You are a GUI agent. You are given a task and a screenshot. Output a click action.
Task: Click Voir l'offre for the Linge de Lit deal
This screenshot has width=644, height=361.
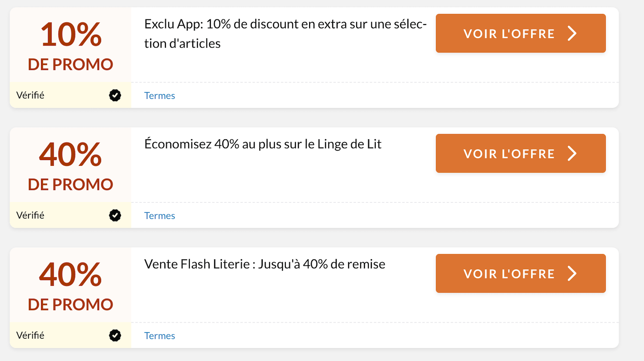tap(509, 153)
